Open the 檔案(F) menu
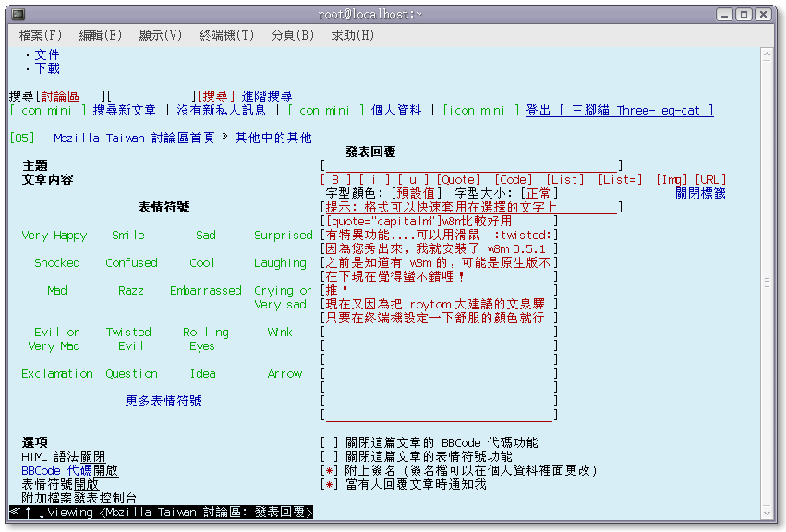 (40, 35)
